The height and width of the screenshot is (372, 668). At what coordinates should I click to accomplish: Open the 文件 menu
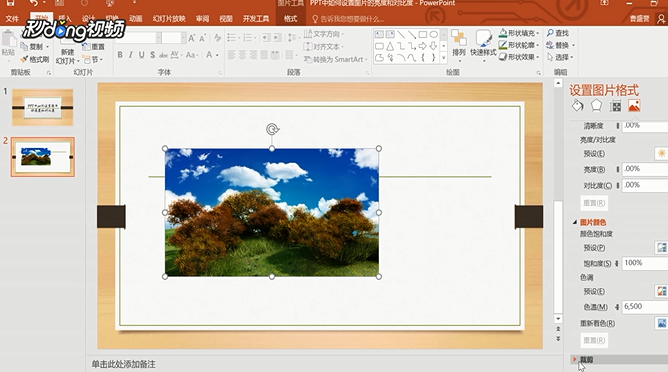click(12, 19)
